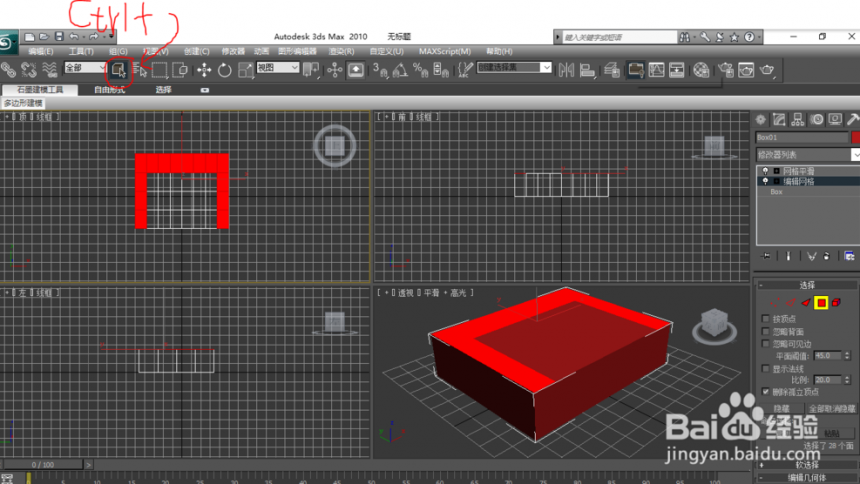Open the Select by Name list icon
Viewport: 860px width, 484px height.
coord(139,70)
